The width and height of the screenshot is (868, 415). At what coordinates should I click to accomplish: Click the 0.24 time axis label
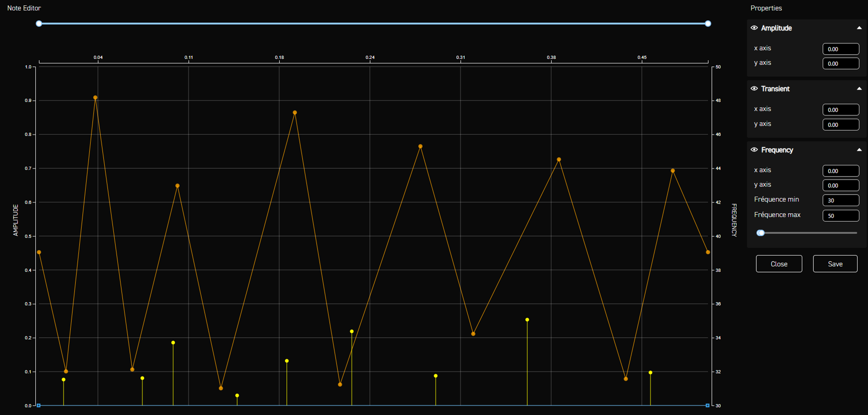(x=370, y=57)
